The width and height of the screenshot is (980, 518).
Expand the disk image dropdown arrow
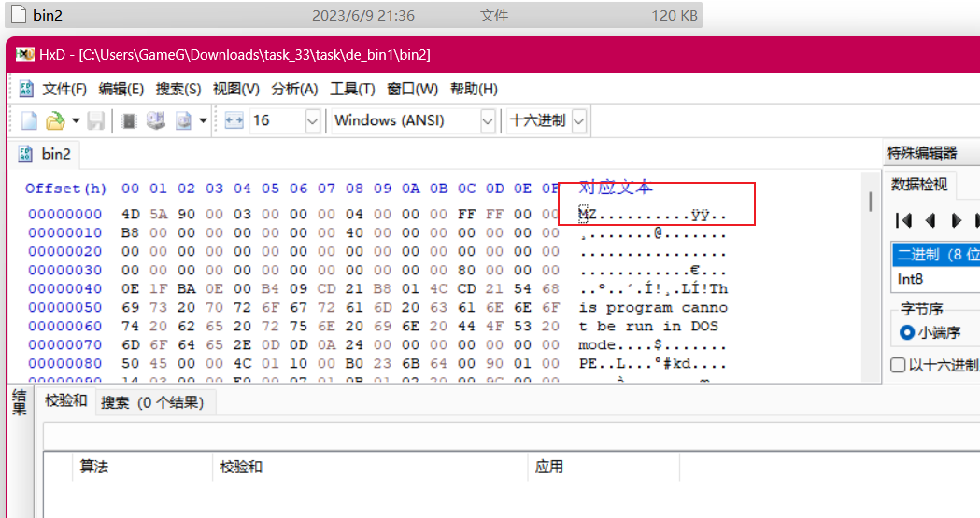point(203,120)
